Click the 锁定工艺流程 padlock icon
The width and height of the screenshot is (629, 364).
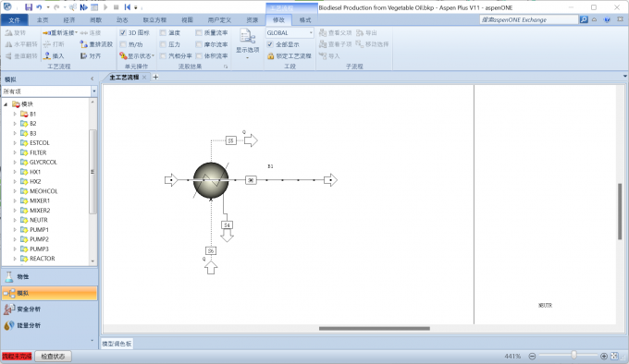271,56
